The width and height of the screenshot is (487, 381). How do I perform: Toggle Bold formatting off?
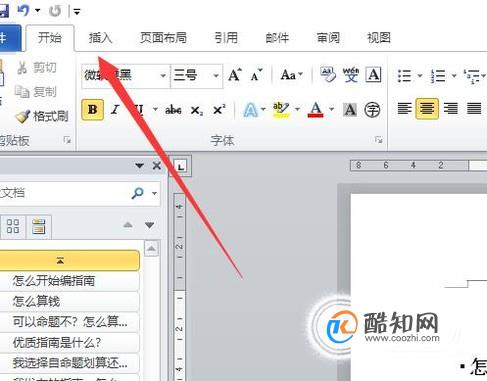click(x=93, y=109)
